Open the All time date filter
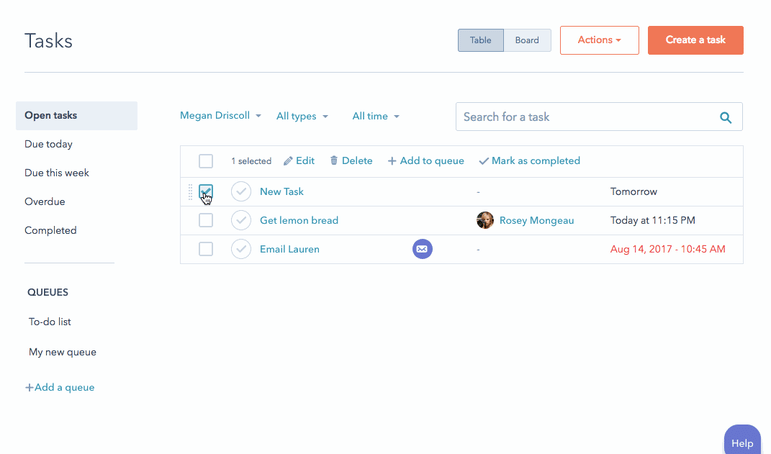 coord(375,116)
